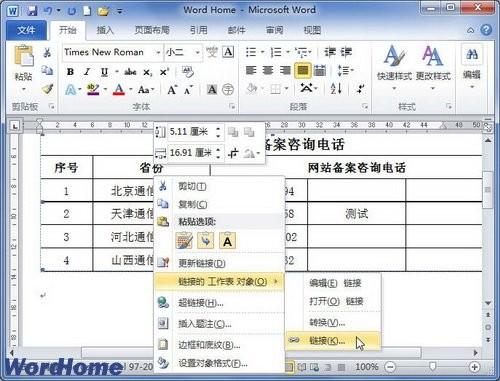Apply the red font color A
Viewport: 500px width, 381px height.
(x=119, y=89)
